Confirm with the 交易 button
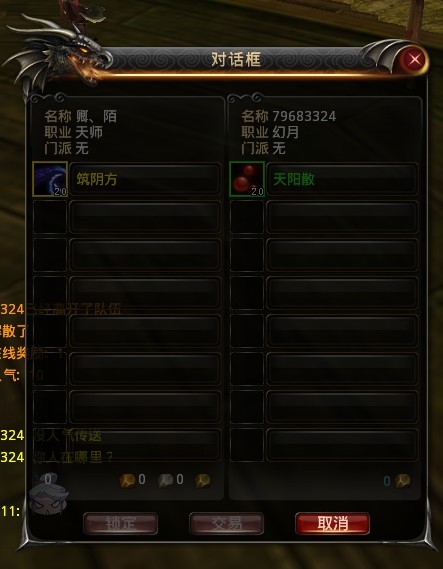443x569 pixels. click(x=226, y=523)
